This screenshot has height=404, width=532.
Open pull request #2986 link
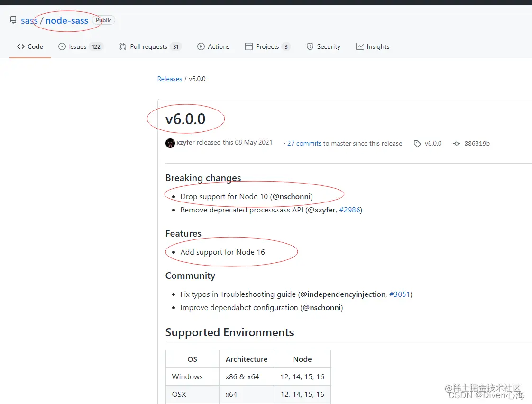[349, 210]
